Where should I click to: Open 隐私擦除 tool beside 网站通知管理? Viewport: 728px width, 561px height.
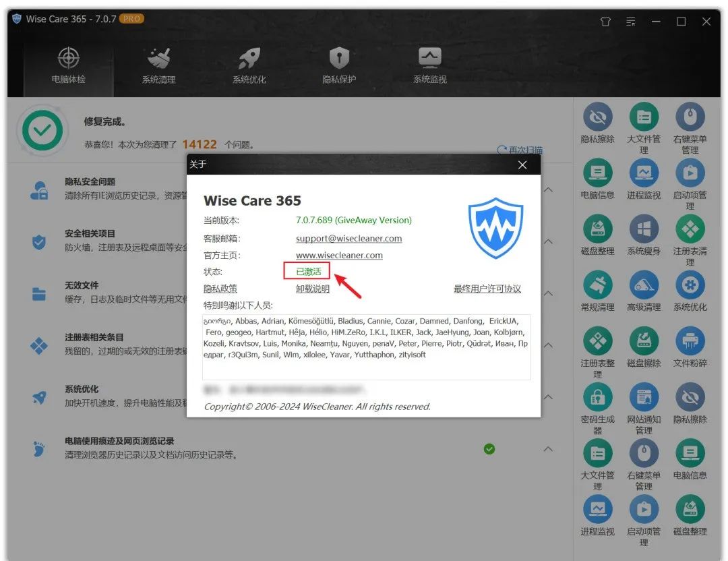(x=690, y=404)
